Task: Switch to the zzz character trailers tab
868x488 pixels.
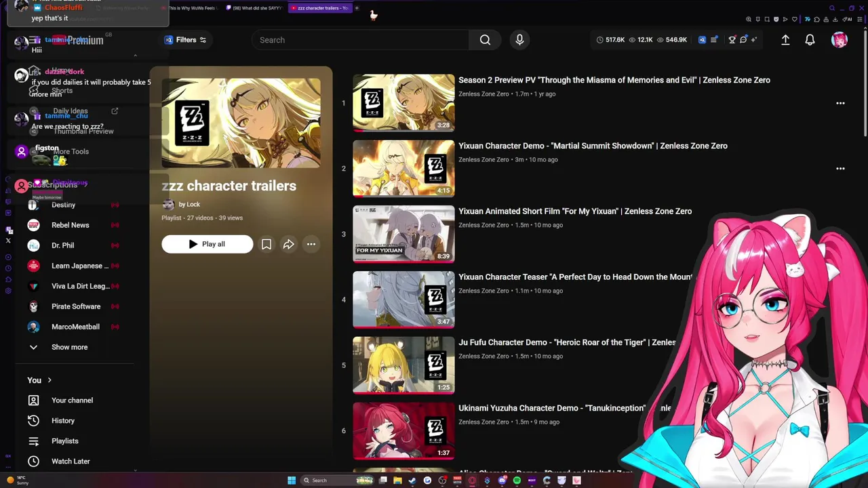Action: click(321, 8)
